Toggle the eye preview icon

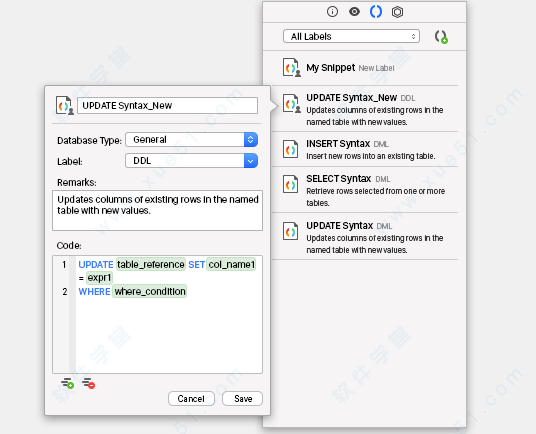[x=354, y=12]
